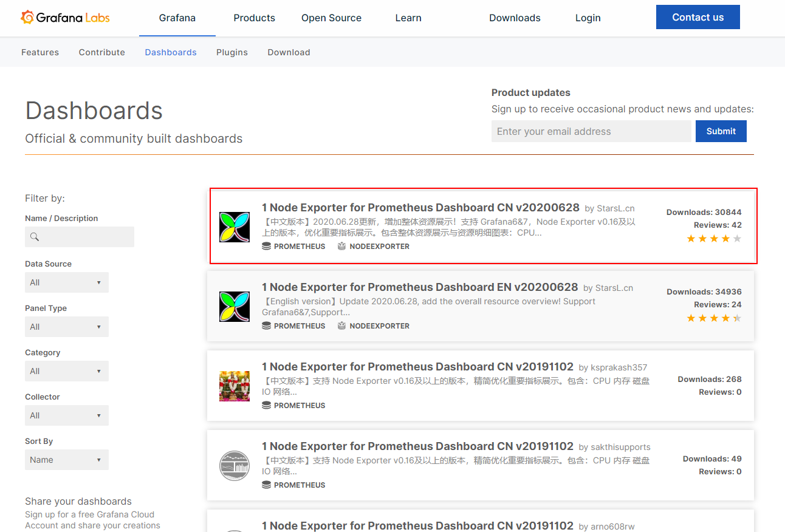Viewport: 785px width, 532px height.
Task: Open CN v20191102 dashboard title by arno608rw
Action: pos(418,526)
